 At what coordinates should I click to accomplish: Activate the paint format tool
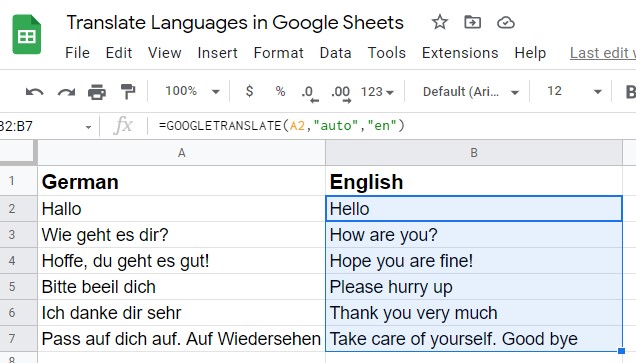(128, 92)
